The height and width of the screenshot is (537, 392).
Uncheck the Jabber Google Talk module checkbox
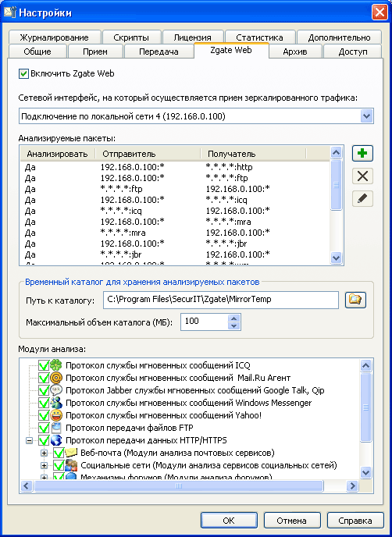(x=44, y=390)
